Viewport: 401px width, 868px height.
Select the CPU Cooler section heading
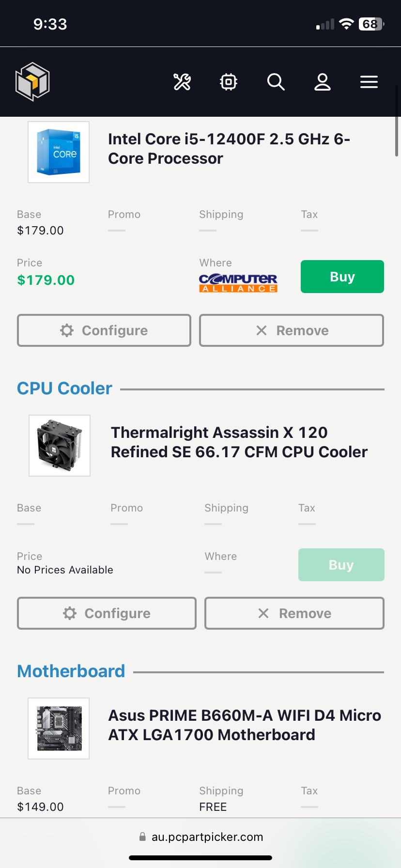(64, 388)
